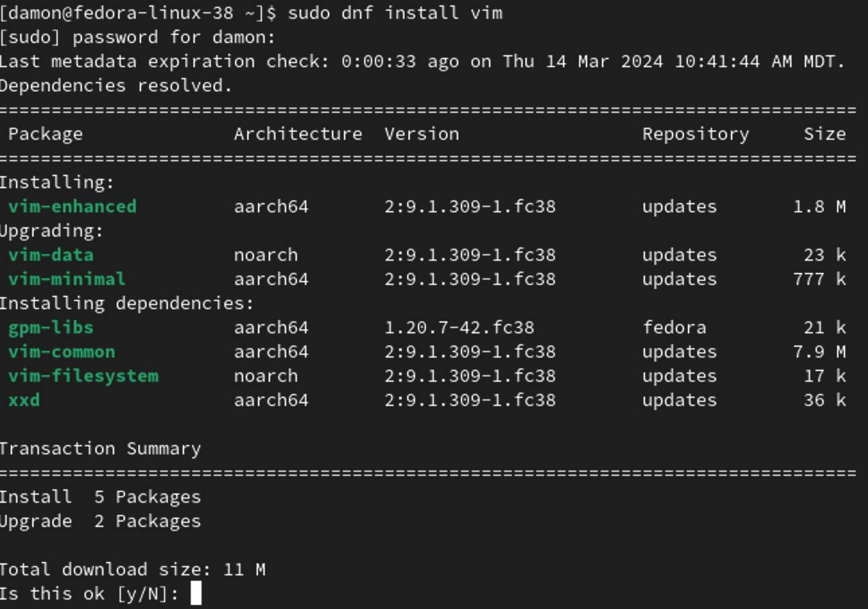Click the Version column header

pyautogui.click(x=422, y=134)
